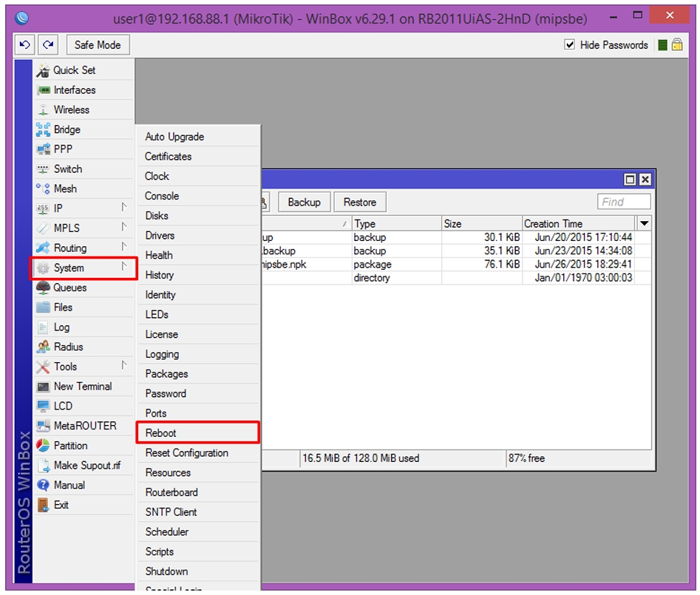
Task: Expand the Tools submenu
Action: click(x=124, y=366)
